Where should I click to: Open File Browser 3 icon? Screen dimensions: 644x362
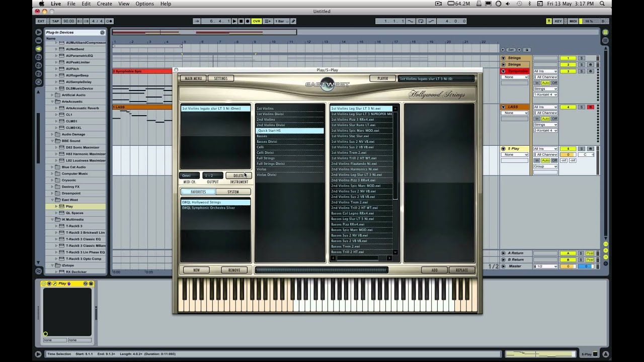38,73
